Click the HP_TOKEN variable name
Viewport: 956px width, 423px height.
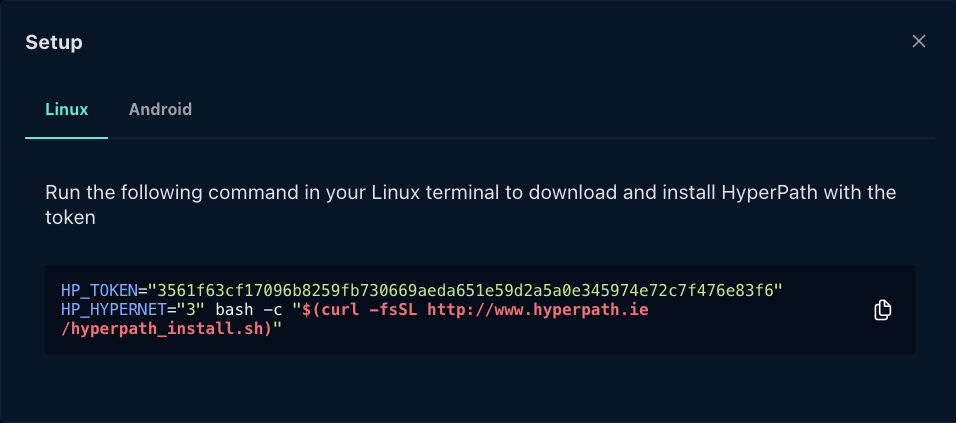tap(99, 291)
